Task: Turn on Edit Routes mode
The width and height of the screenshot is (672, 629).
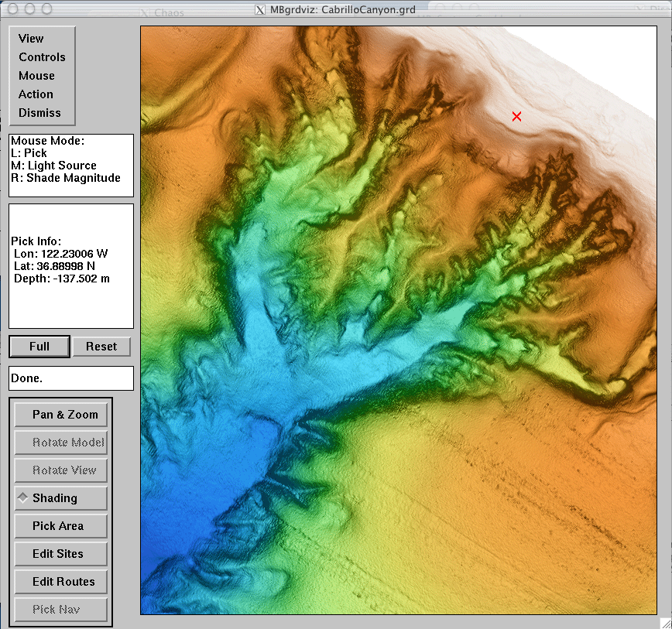Action: click(x=61, y=582)
